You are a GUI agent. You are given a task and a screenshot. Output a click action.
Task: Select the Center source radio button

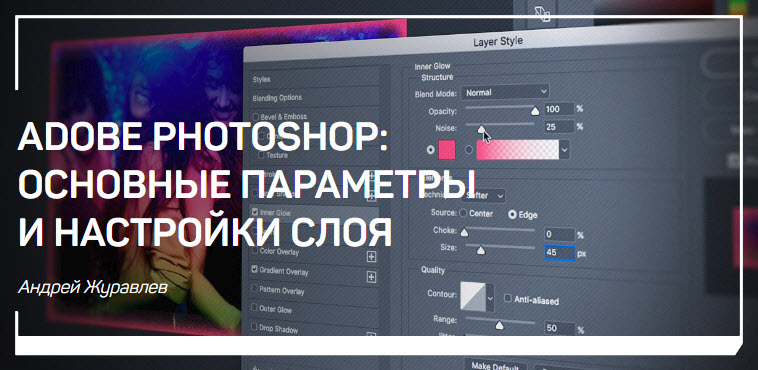(x=463, y=213)
